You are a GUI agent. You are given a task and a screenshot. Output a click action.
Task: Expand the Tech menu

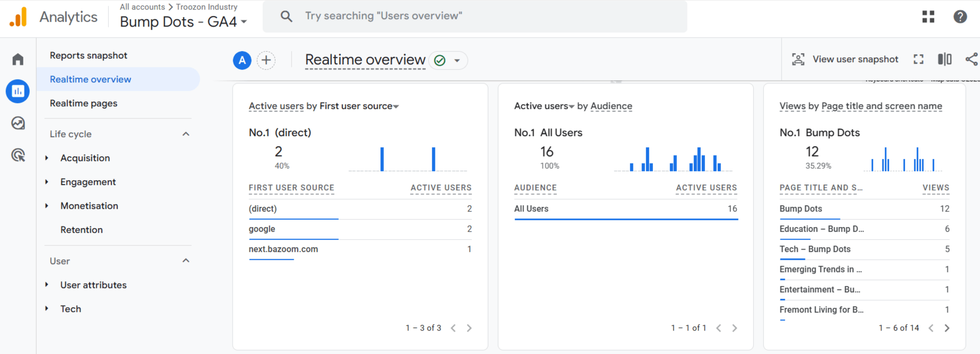pos(47,309)
